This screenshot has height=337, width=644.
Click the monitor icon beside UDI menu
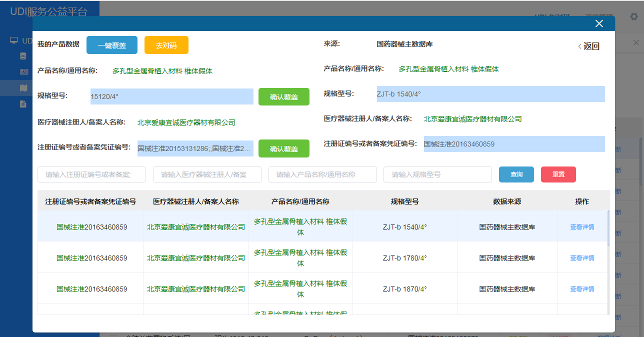point(14,40)
